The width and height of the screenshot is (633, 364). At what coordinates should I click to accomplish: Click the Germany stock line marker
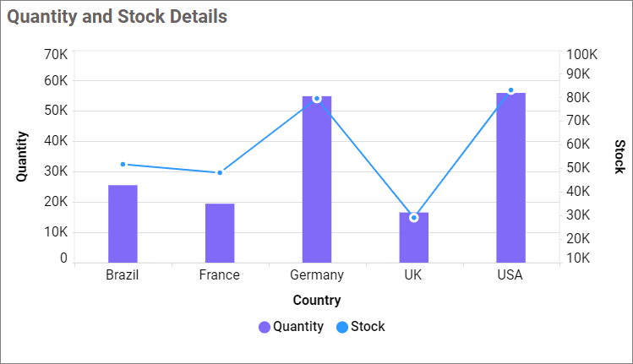tap(317, 99)
